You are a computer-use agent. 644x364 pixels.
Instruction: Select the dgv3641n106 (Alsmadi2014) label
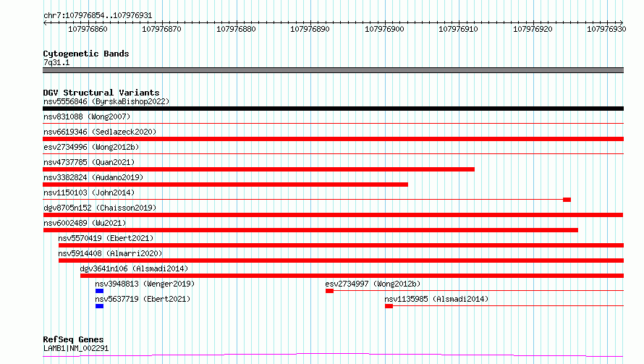click(x=134, y=268)
